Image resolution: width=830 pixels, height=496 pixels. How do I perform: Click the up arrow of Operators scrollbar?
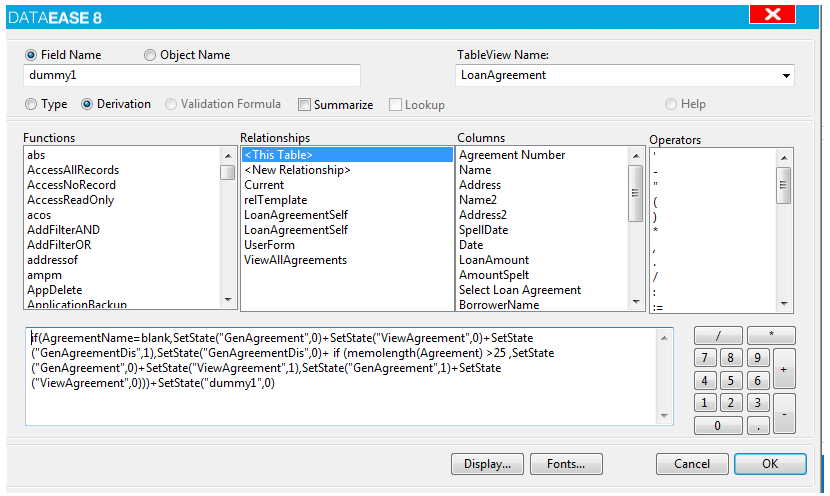pyautogui.click(x=784, y=158)
